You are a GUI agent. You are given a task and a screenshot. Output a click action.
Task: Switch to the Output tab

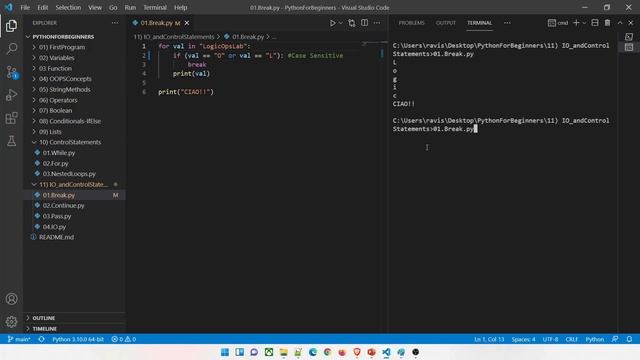[445, 23]
